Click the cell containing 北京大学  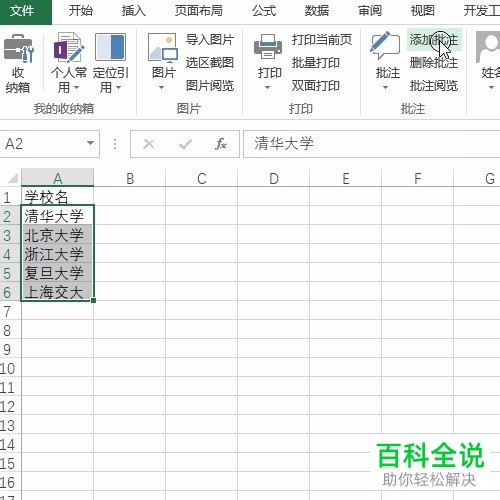pyautogui.click(x=58, y=235)
